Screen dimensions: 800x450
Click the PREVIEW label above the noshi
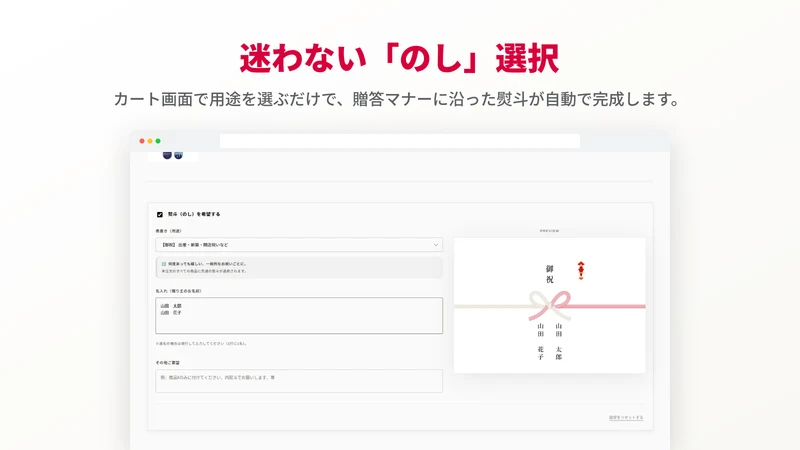[549, 231]
